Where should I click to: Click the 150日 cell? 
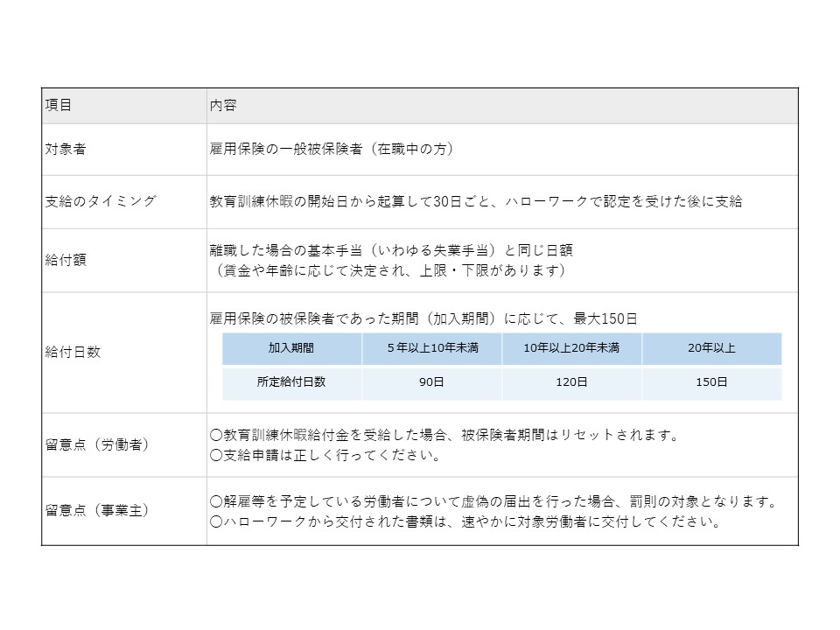711,382
